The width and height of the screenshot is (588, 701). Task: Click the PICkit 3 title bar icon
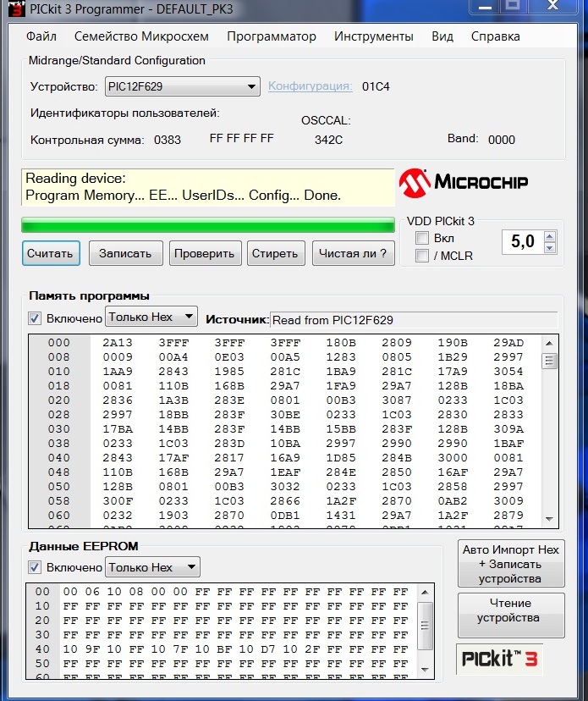pos(17,8)
